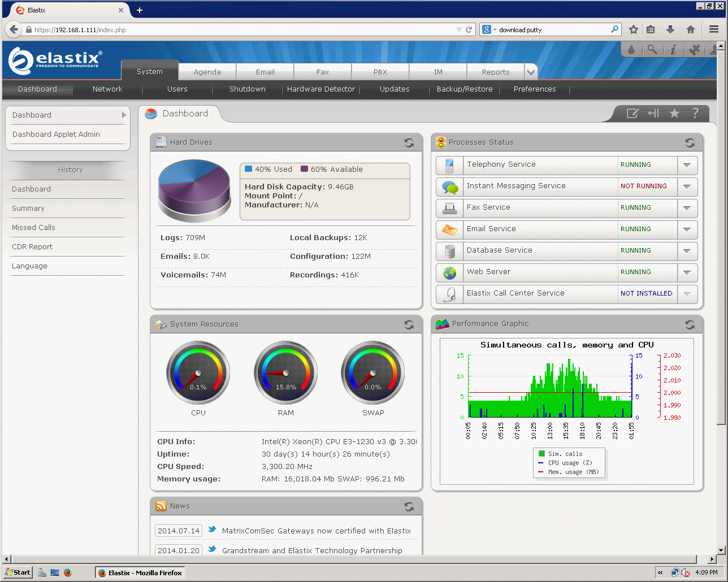This screenshot has height=582, width=728.
Task: Refresh the Performance Graphic applet
Action: click(690, 325)
